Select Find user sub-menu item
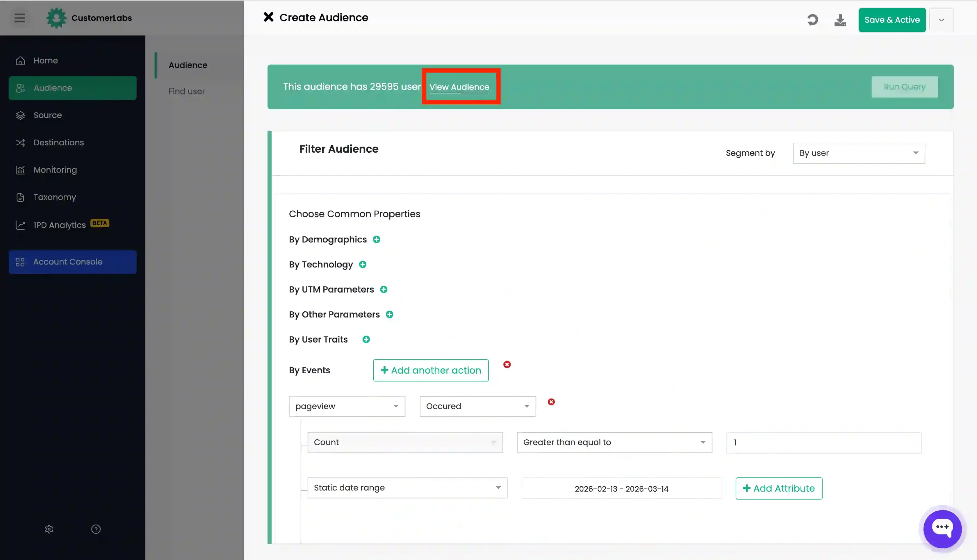The height and width of the screenshot is (560, 977). (187, 91)
